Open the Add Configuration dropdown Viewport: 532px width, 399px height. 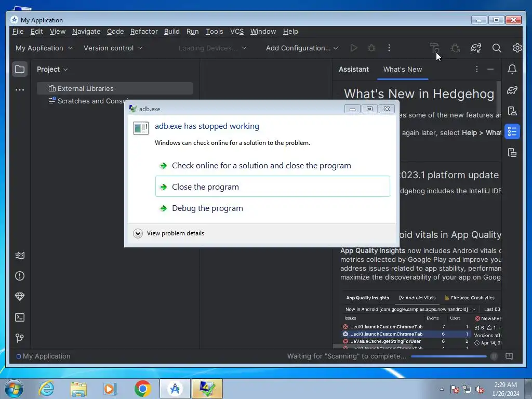click(302, 48)
